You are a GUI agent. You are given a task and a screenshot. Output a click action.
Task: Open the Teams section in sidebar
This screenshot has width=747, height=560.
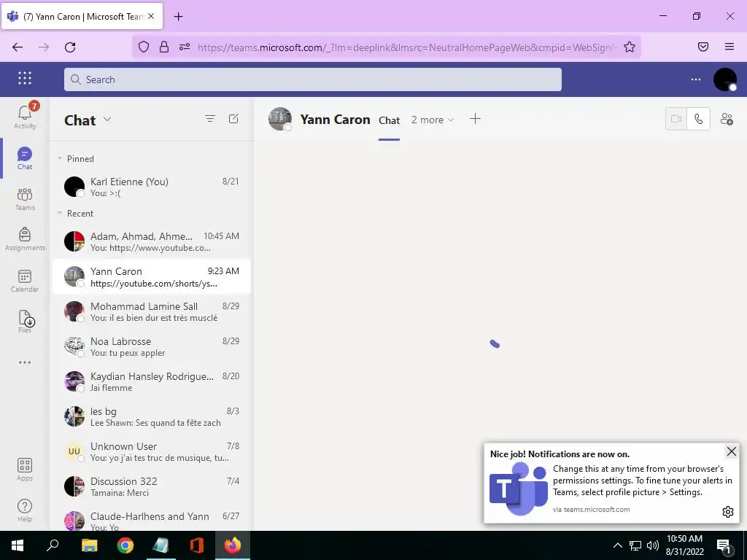(x=25, y=199)
